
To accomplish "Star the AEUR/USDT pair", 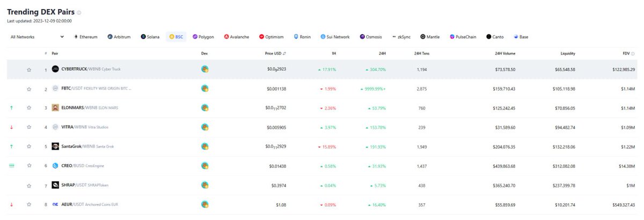I will point(29,204).
